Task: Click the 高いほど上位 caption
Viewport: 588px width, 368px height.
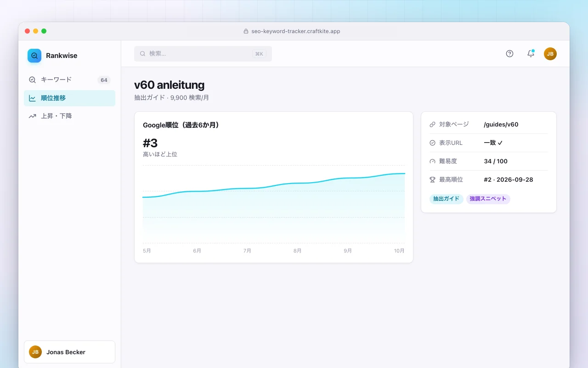Action: 160,155
